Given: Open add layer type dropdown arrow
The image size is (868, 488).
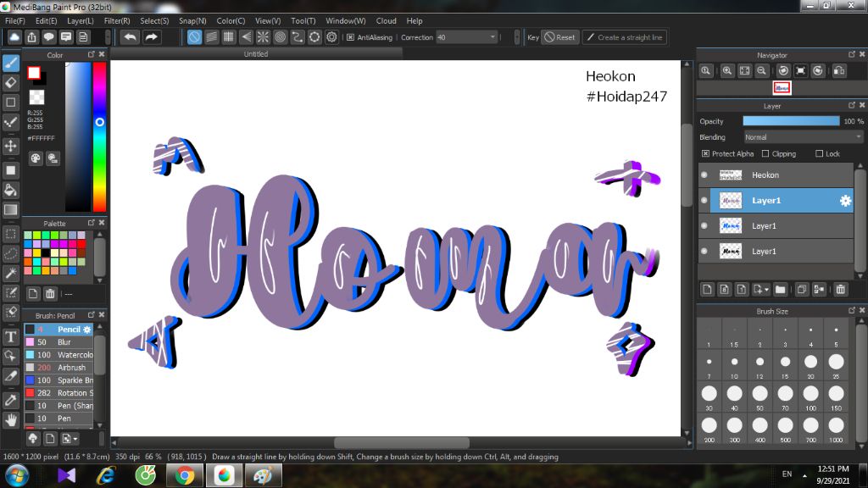Looking at the screenshot, I should tap(766, 290).
